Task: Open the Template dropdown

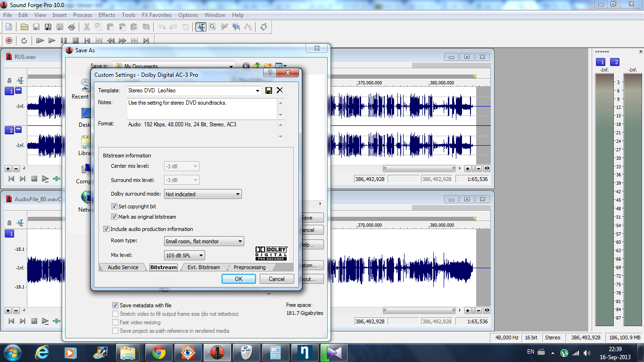Action: [x=257, y=90]
